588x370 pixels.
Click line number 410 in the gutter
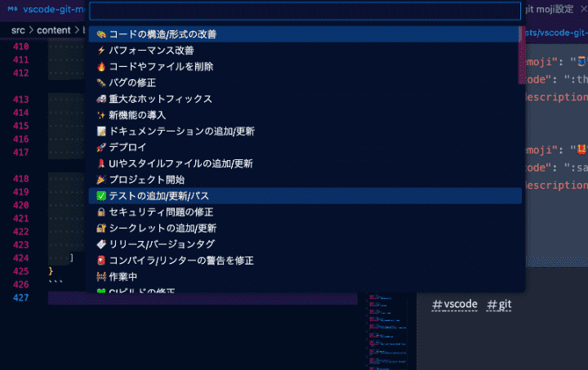click(x=21, y=47)
